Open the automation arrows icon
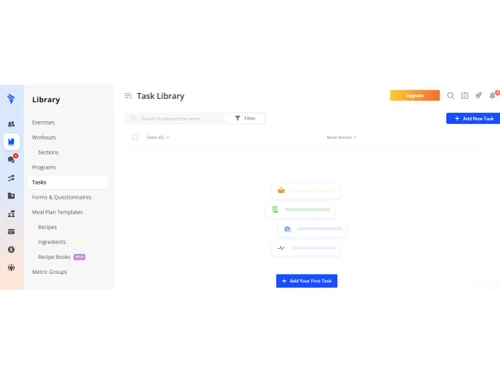 (11, 178)
